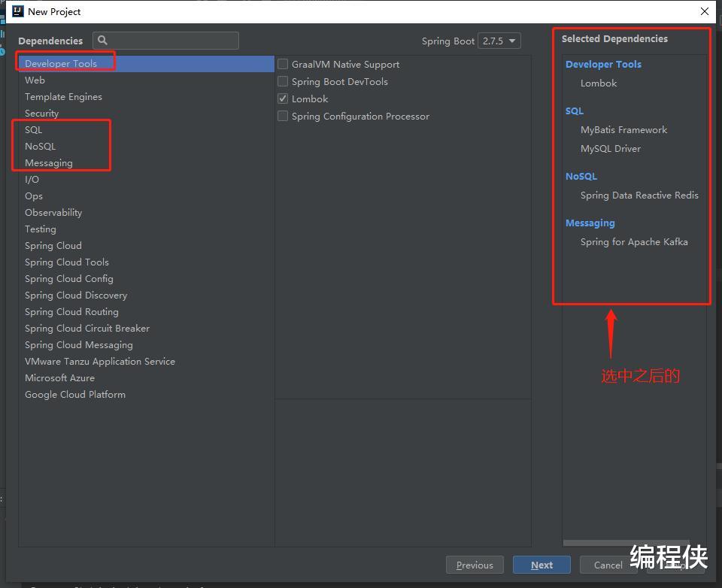Select the NoSQL category in the list

[x=147, y=147]
